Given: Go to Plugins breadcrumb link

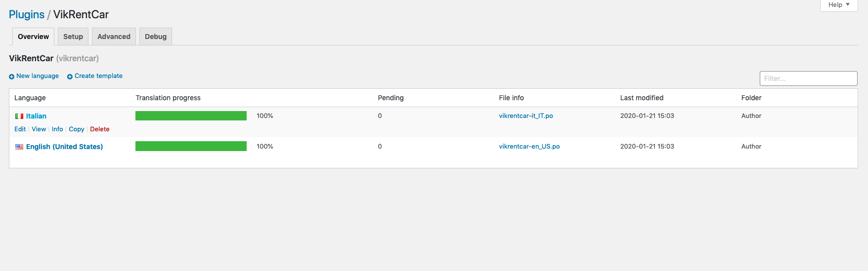Looking at the screenshot, I should 27,15.
